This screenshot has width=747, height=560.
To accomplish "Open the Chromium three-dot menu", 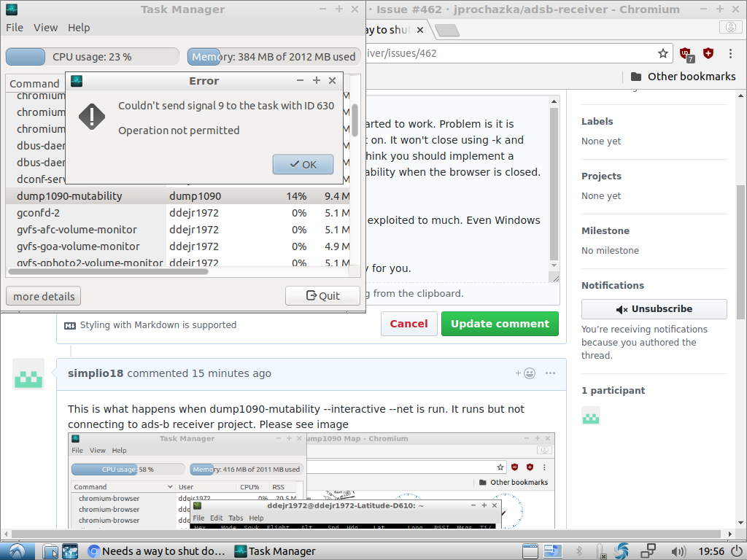I will pyautogui.click(x=730, y=53).
